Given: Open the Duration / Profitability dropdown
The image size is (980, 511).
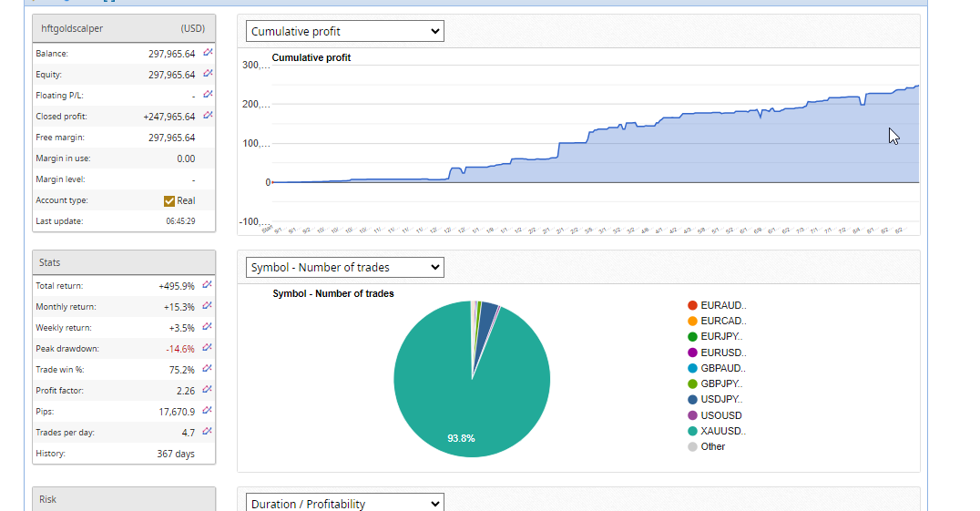Looking at the screenshot, I should (x=345, y=504).
